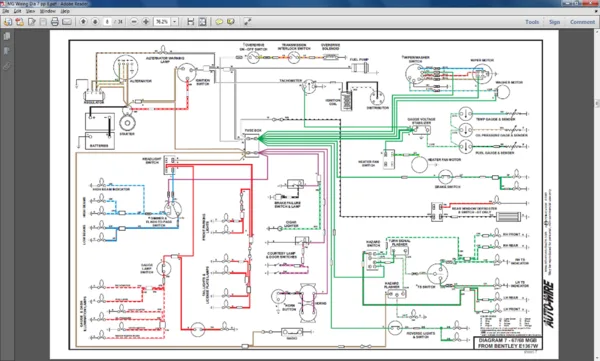The image size is (600, 361).
Task: Click the BATTERIES label in the diagram
Action: click(99, 146)
